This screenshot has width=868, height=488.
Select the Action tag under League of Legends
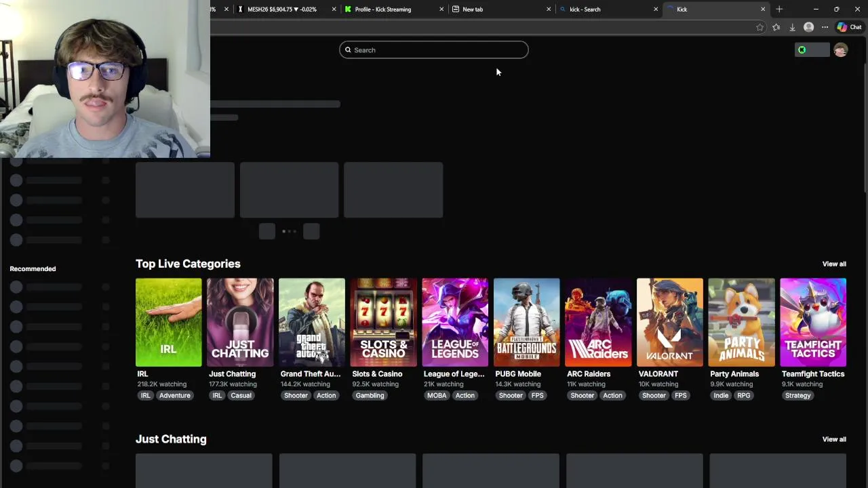tap(465, 395)
